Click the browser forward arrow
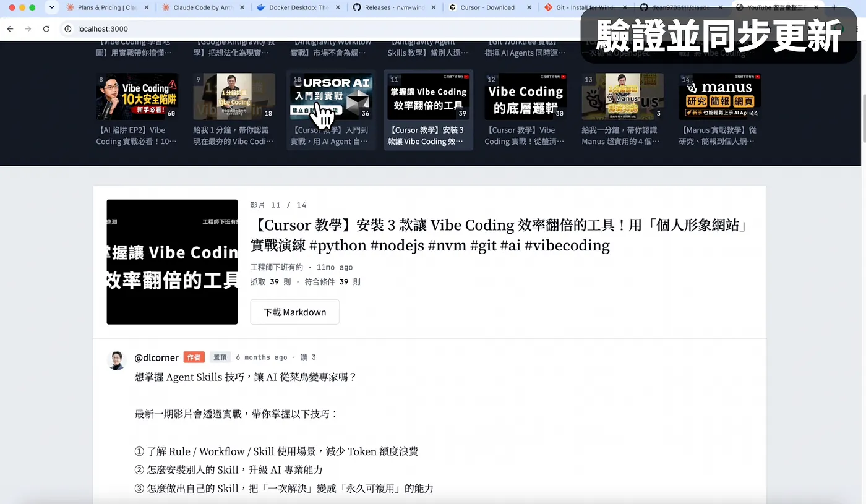The width and height of the screenshot is (866, 504). [28, 29]
